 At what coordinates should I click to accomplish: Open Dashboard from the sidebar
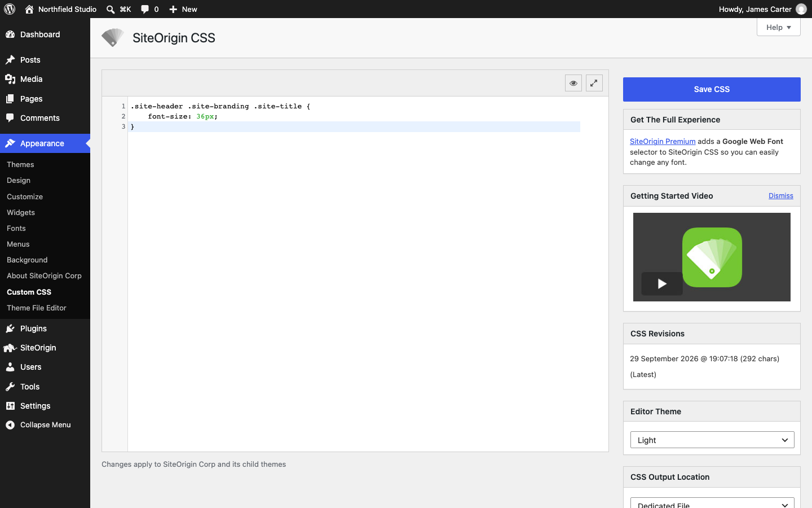click(45, 34)
